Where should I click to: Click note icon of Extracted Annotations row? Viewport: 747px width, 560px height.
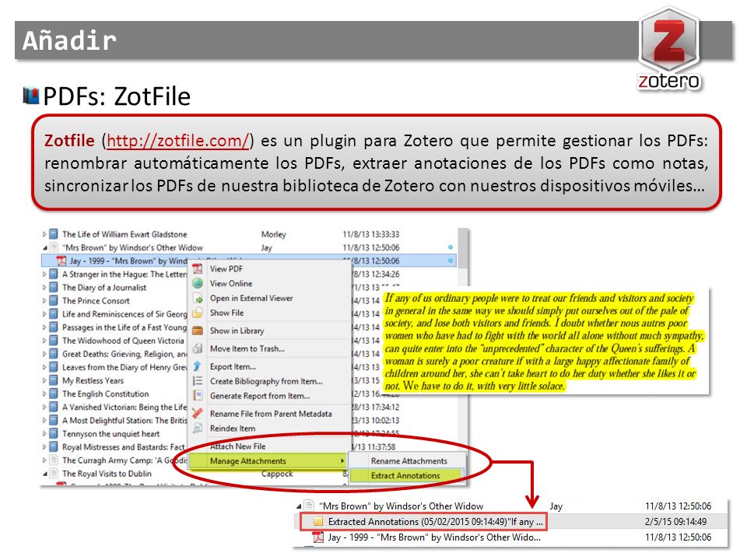317,522
